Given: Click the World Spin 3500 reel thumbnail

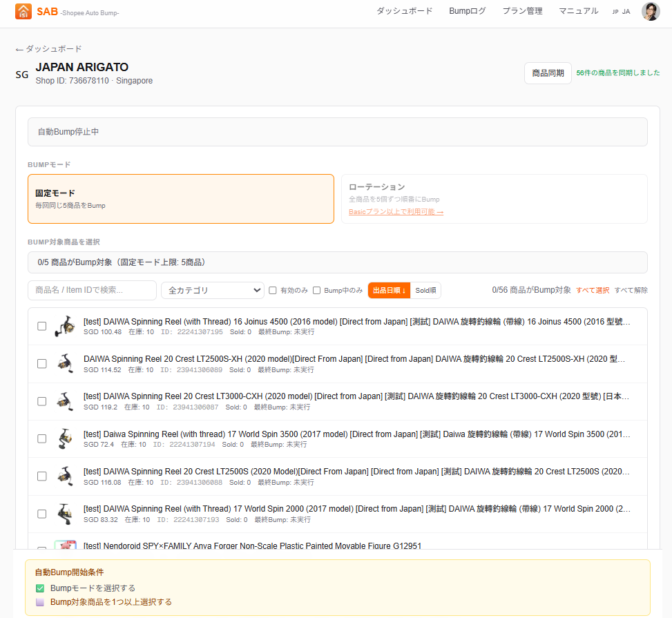Looking at the screenshot, I should 65,438.
